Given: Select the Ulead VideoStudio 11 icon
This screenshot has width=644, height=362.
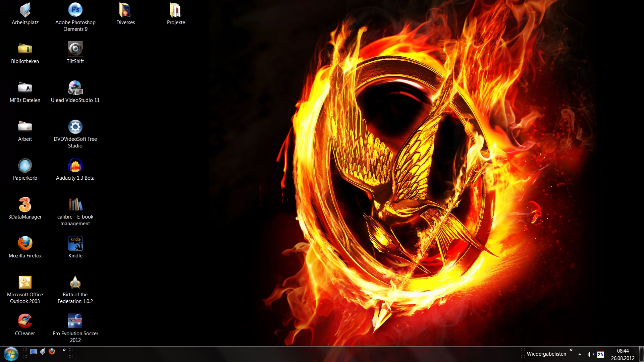Looking at the screenshot, I should pyautogui.click(x=75, y=88).
